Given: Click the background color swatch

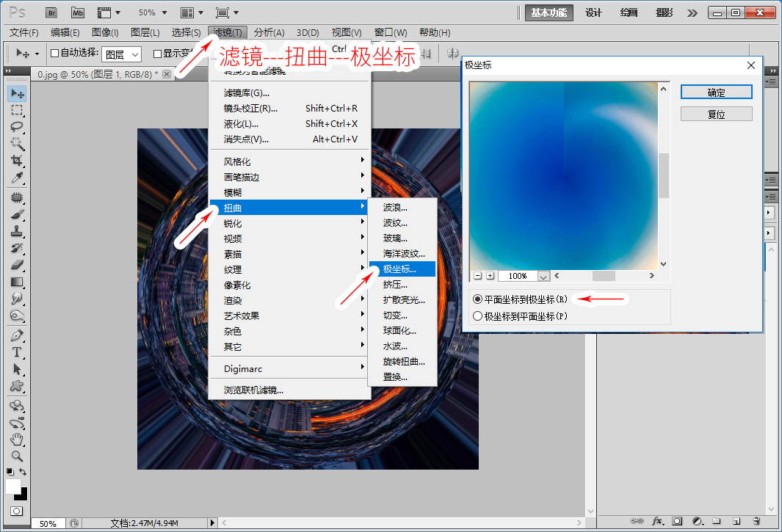Looking at the screenshot, I should click(23, 496).
